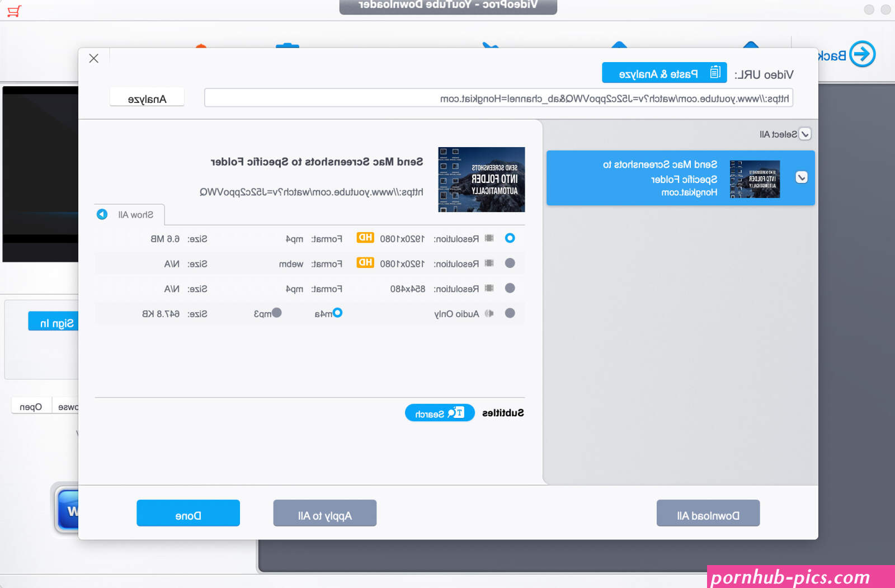Click the Paste & Analyze button

[x=664, y=73]
